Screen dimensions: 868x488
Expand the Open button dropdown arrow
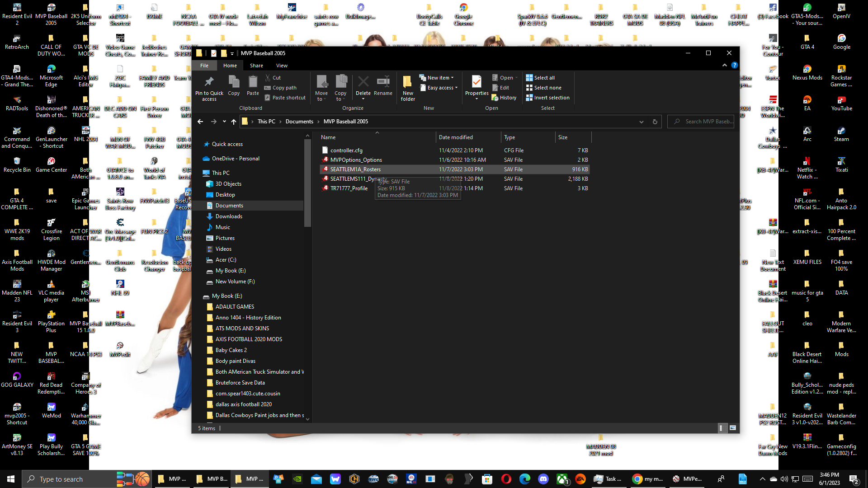coord(516,78)
